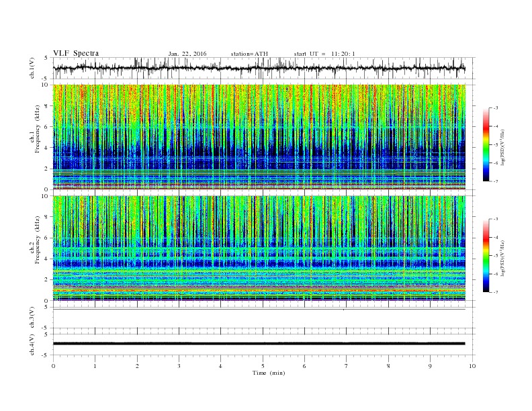Click the "1" tick on the time axis
The image size is (532, 411).
pyautogui.click(x=95, y=366)
